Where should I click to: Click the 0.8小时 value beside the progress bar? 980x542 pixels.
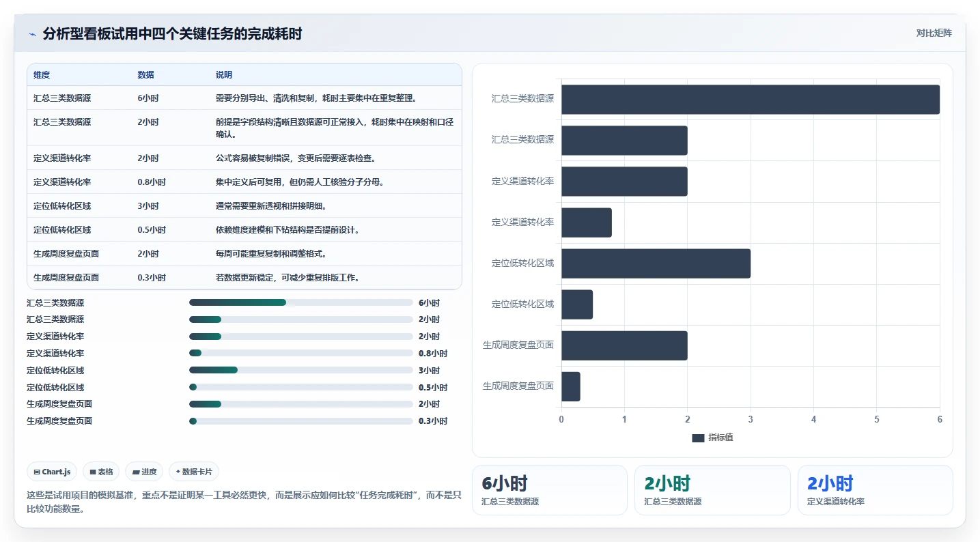tap(433, 354)
